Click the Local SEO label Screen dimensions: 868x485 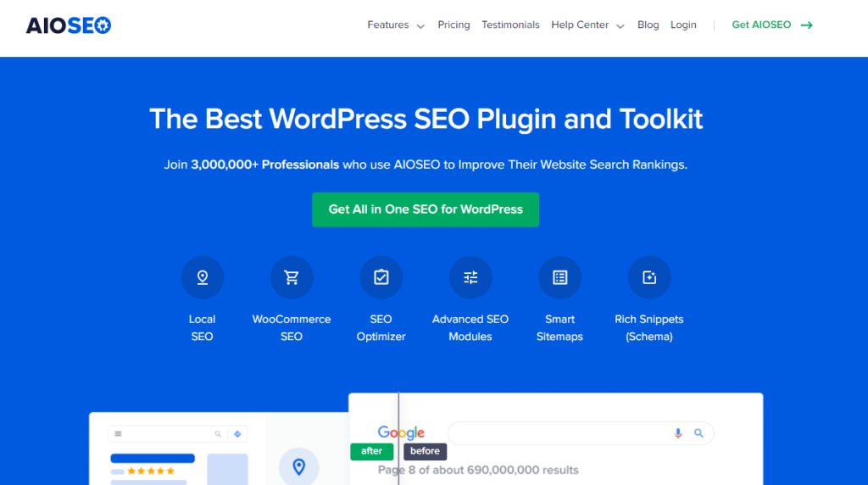coord(202,328)
